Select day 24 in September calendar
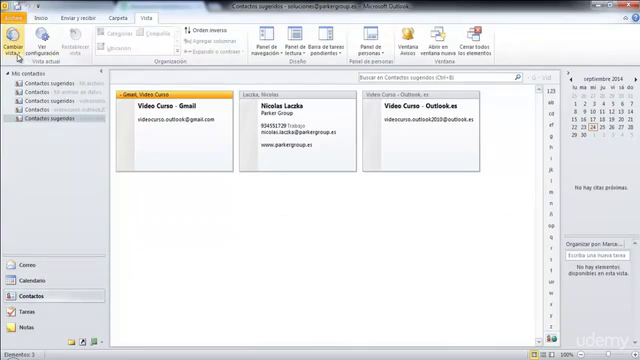 (x=593, y=127)
